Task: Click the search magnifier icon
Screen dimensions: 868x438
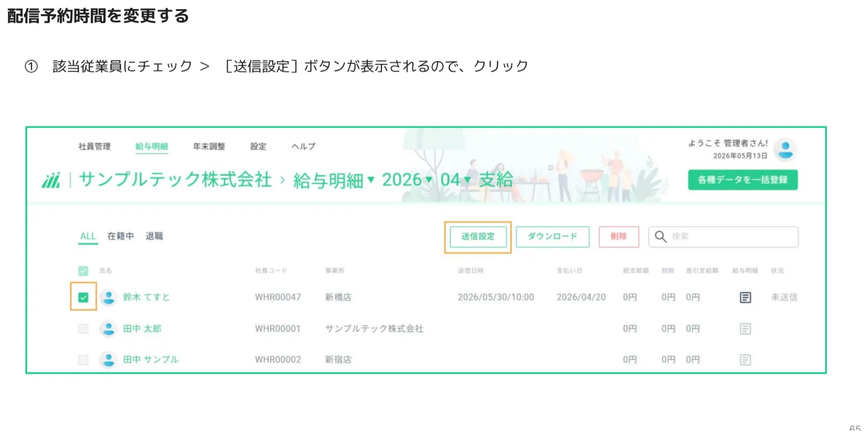Action: click(x=660, y=237)
